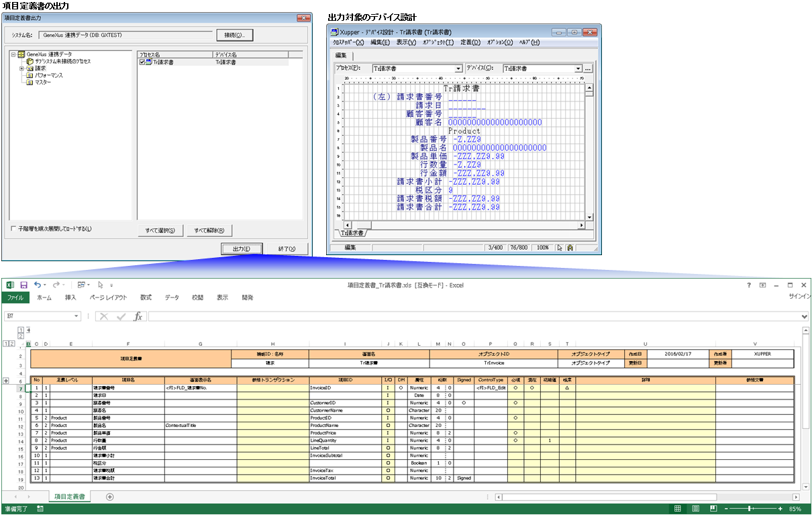Click the すべて選択(S) button
The height and width of the screenshot is (515, 812).
[x=160, y=230]
